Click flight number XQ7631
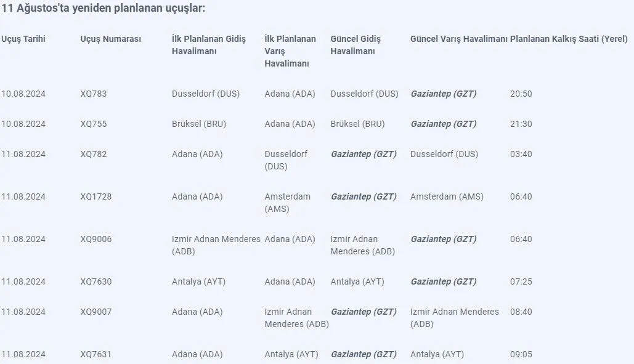The image size is (634, 364). click(x=96, y=354)
